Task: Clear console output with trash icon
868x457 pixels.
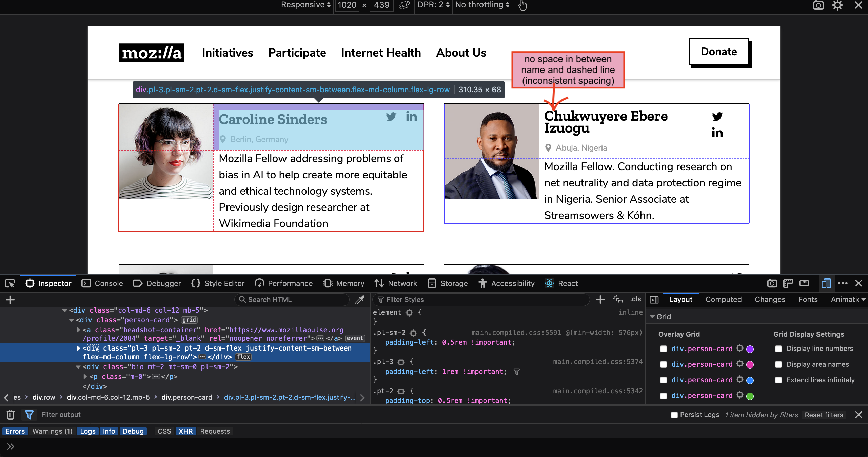Action: coord(11,414)
